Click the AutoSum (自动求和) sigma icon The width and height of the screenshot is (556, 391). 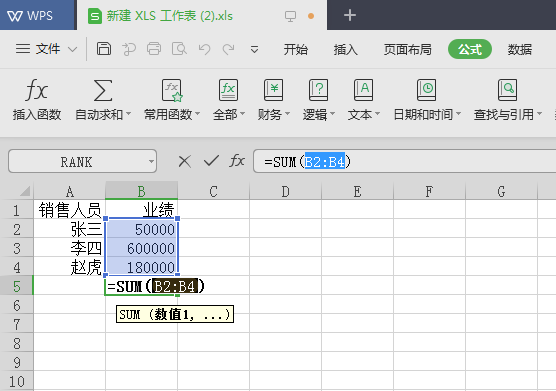pos(103,90)
